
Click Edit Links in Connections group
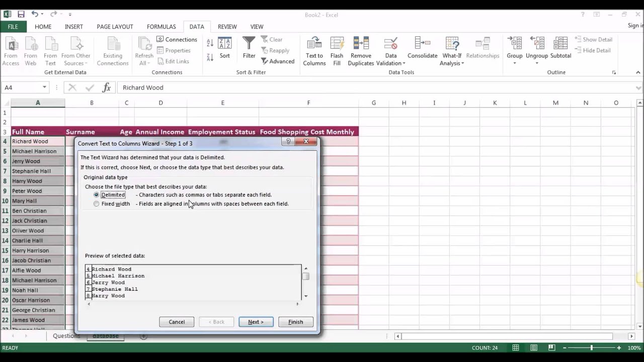173,61
